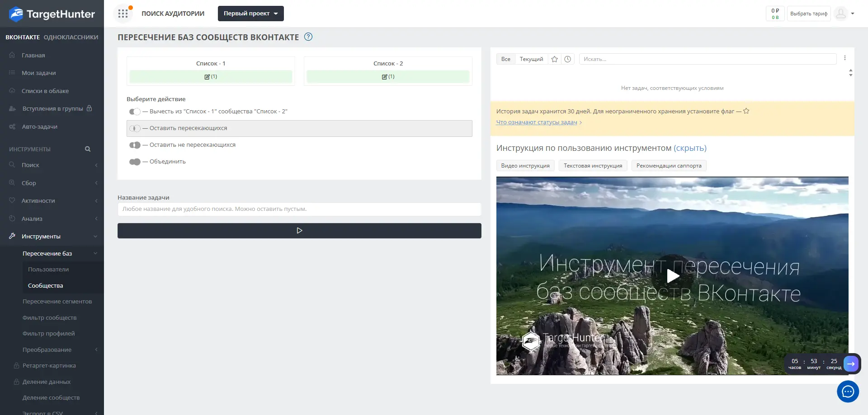The image size is (868, 415).
Task: Go to Пользователи in sidebar
Action: 48,270
